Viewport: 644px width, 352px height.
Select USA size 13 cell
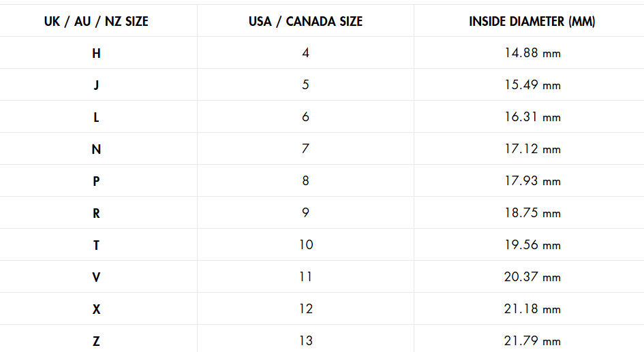pyautogui.click(x=305, y=341)
